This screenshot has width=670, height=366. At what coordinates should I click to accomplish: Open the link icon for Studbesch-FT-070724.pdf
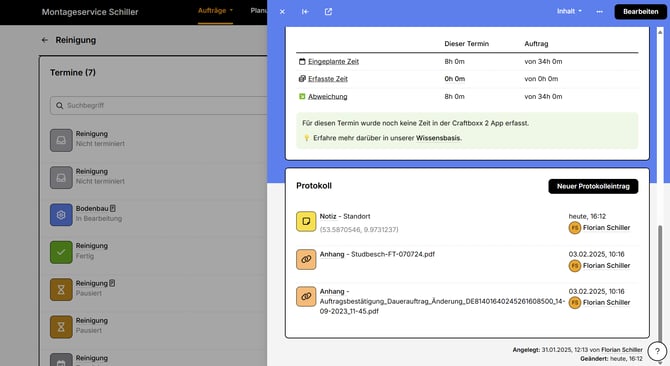pyautogui.click(x=306, y=259)
